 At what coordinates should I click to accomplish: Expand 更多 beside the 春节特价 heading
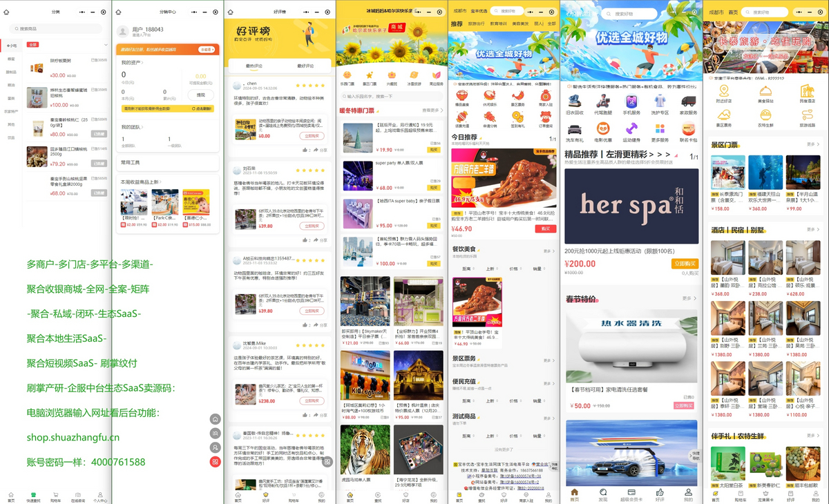tap(689, 298)
